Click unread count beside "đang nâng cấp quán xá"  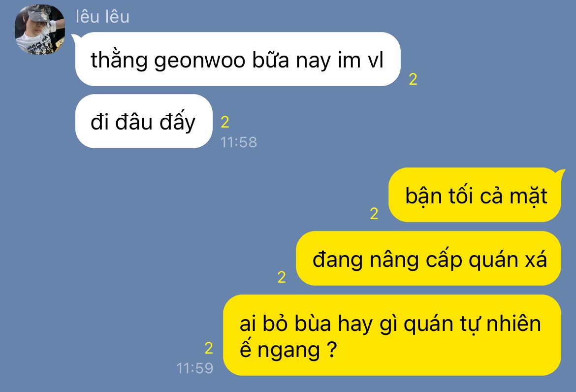[x=282, y=277]
